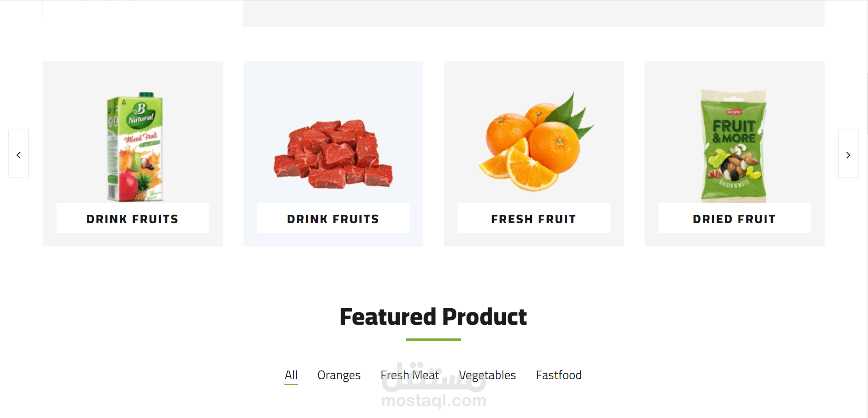Filter products by Fresh Meat
The image size is (868, 418).
409,375
